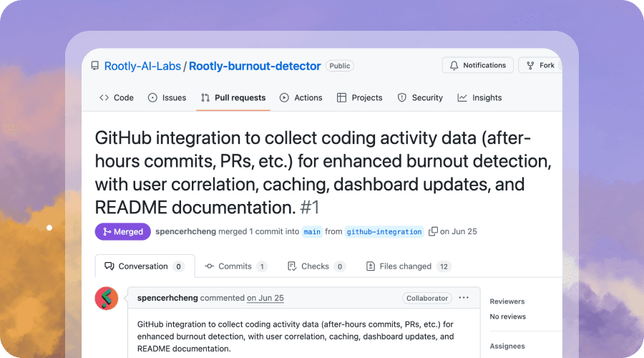Image resolution: width=644 pixels, height=358 pixels.
Task: Click the copy branch name icon
Action: pos(433,231)
